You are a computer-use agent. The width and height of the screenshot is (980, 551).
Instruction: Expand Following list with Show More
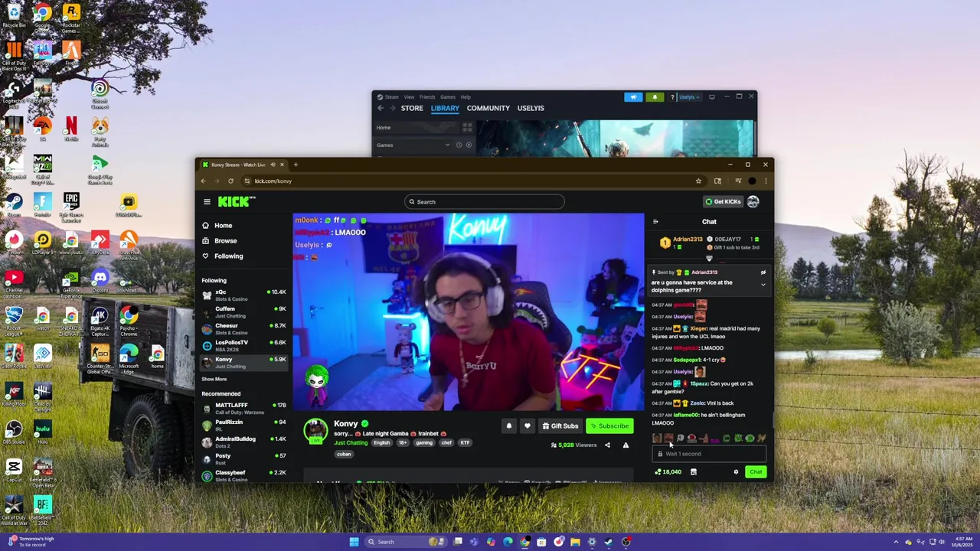214,380
